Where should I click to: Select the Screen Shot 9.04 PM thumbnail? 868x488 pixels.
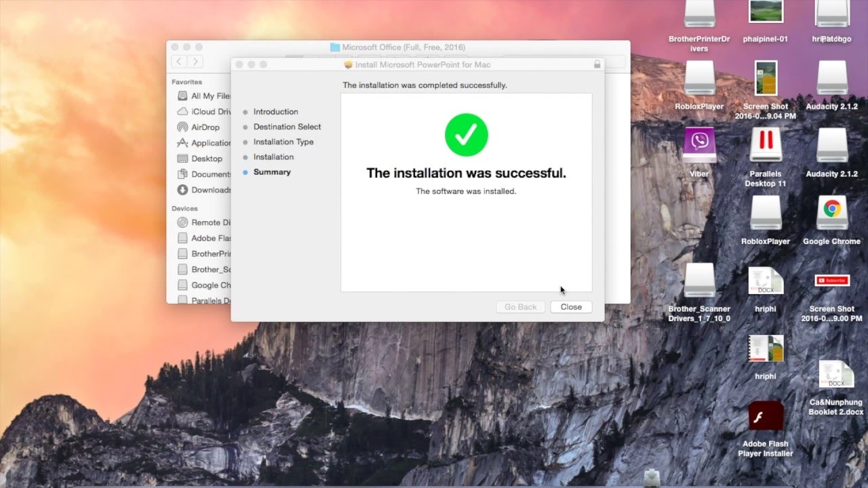coord(766,78)
